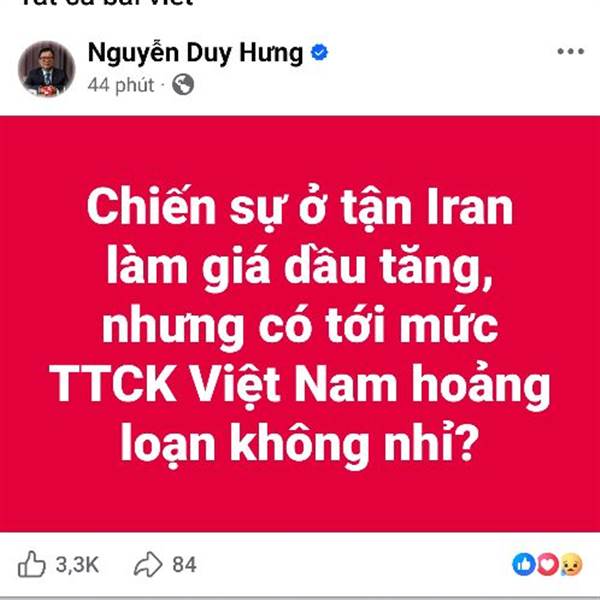Open the Nguyễn Duy Hưng profile name link
The image size is (600, 600).
[196, 53]
